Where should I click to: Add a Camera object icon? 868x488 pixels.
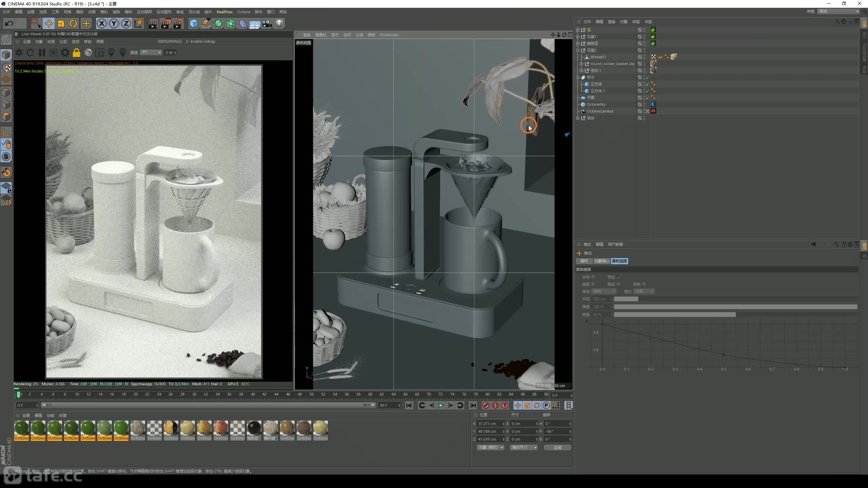point(267,23)
